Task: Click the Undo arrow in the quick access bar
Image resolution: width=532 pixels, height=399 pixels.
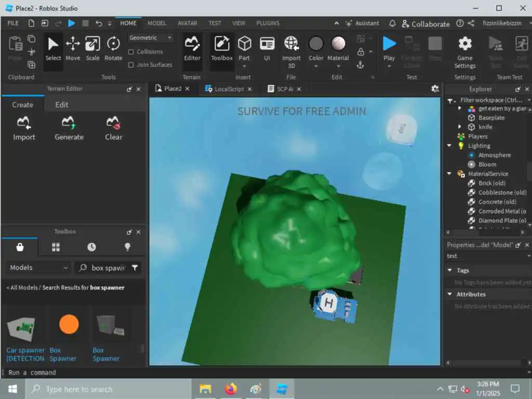Action: click(99, 23)
